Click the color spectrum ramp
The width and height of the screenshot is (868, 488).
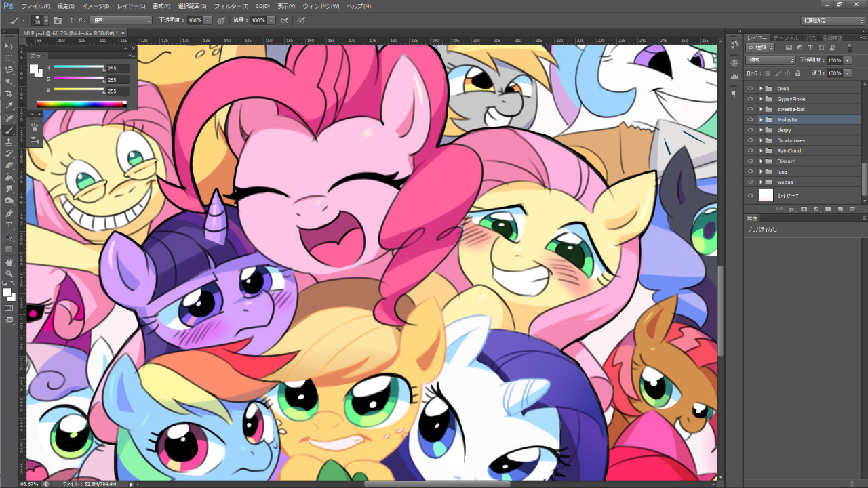[81, 104]
